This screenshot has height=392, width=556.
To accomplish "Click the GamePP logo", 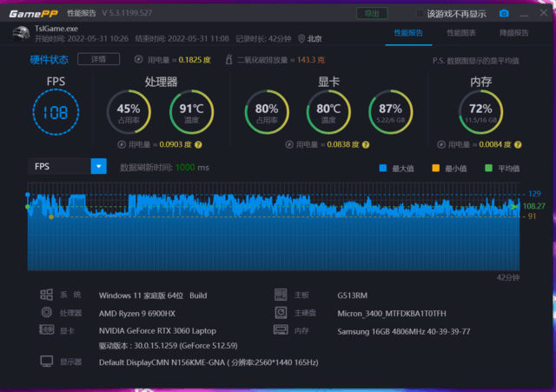I will point(33,14).
